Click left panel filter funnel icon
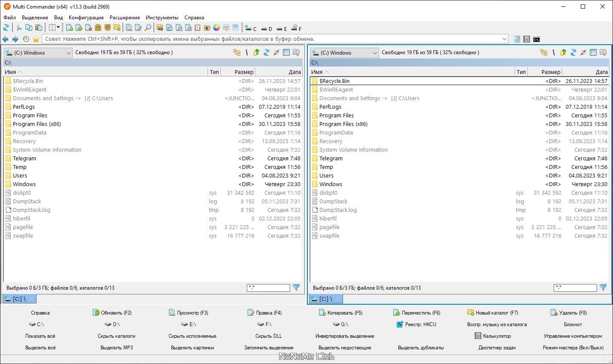Image resolution: width=613 pixels, height=364 pixels. pos(296,288)
